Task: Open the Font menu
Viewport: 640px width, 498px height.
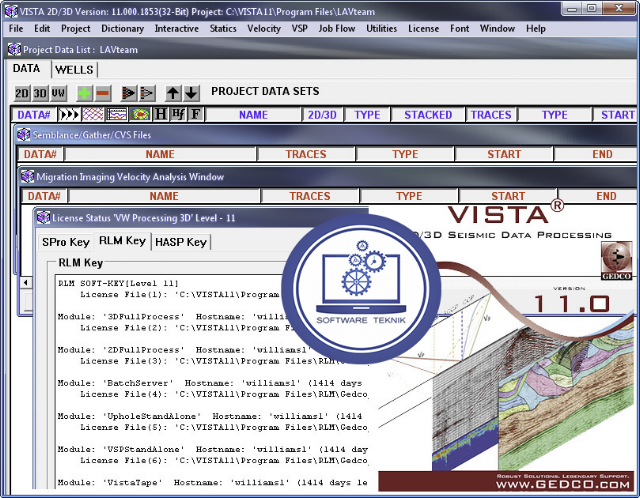Action: pyautogui.click(x=460, y=29)
